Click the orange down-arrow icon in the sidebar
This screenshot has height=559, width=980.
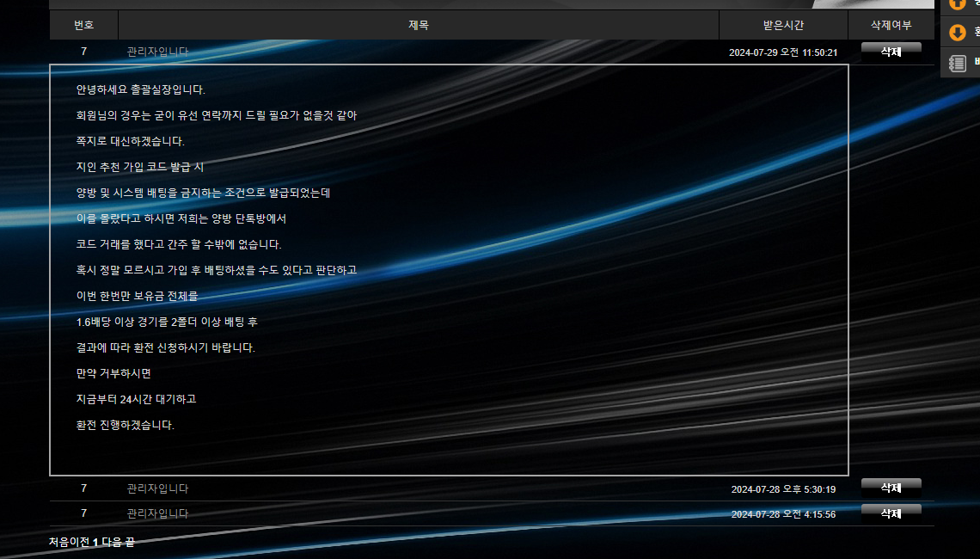pyautogui.click(x=957, y=33)
